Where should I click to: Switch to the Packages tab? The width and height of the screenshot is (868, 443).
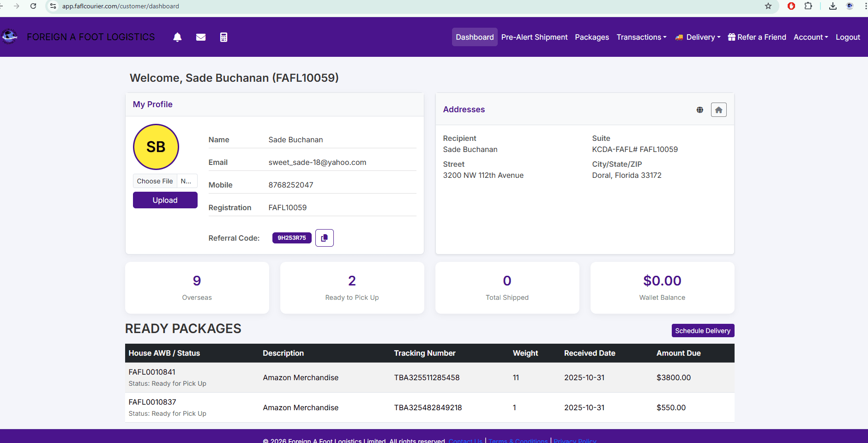click(x=591, y=37)
